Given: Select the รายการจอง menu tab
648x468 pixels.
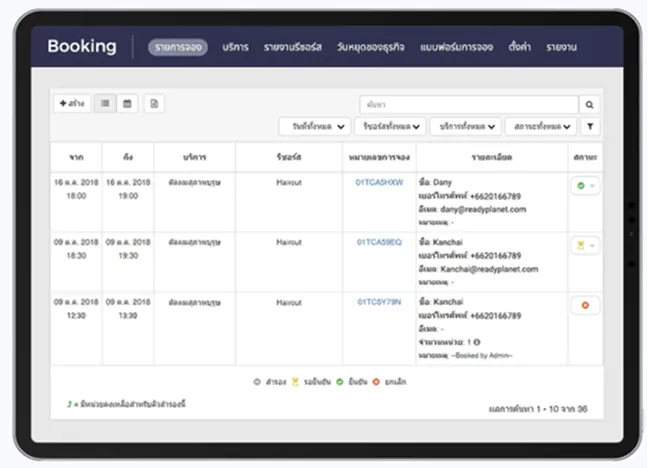Looking at the screenshot, I should click(x=178, y=47).
